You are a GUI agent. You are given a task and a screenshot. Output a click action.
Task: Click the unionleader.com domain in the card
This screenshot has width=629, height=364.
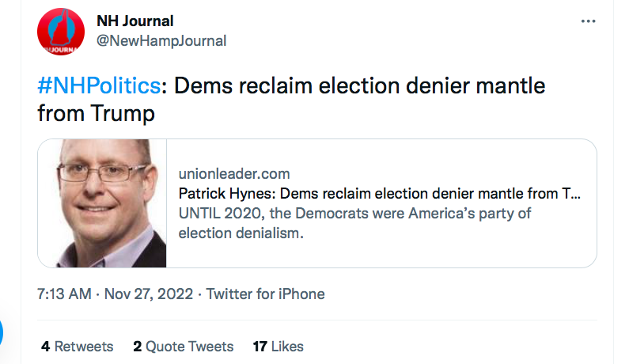(x=234, y=173)
